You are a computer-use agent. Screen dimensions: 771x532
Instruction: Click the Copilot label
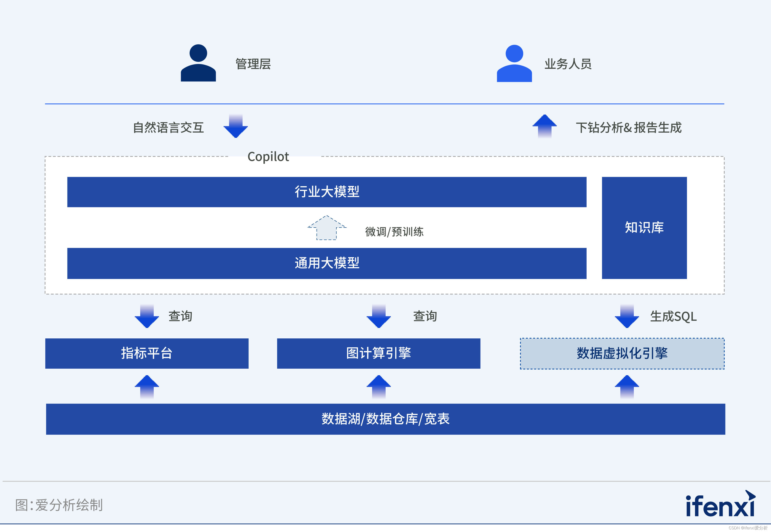[x=268, y=157]
